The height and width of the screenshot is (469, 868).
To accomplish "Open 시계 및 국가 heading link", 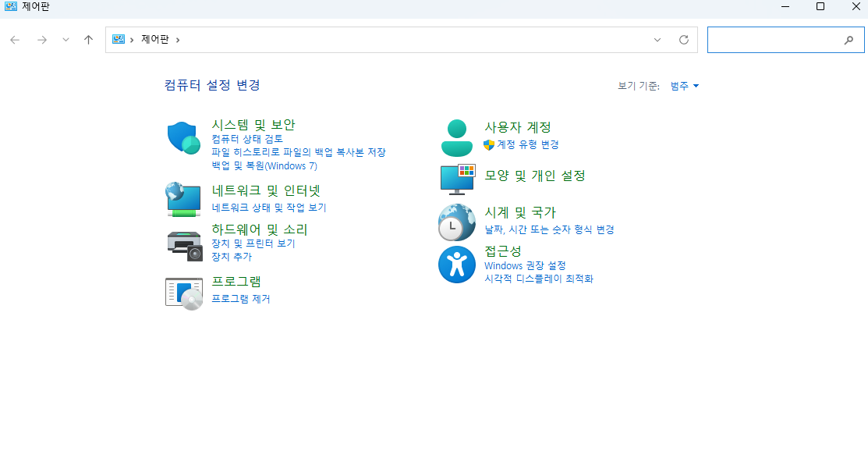I will tap(520, 212).
